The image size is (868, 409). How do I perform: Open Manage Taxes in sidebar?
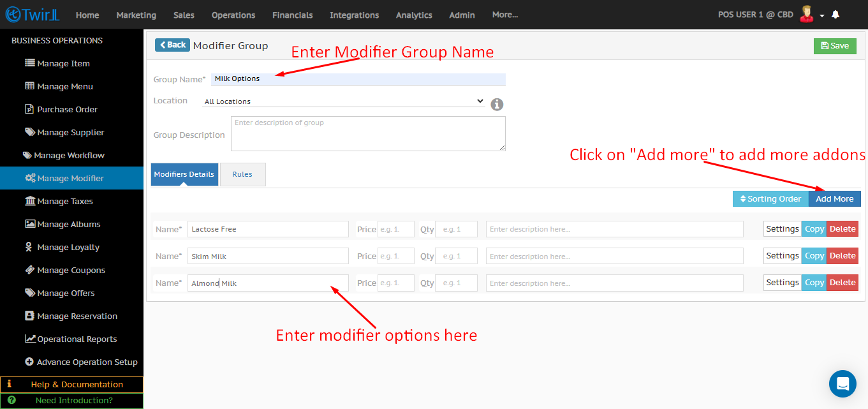(x=64, y=201)
